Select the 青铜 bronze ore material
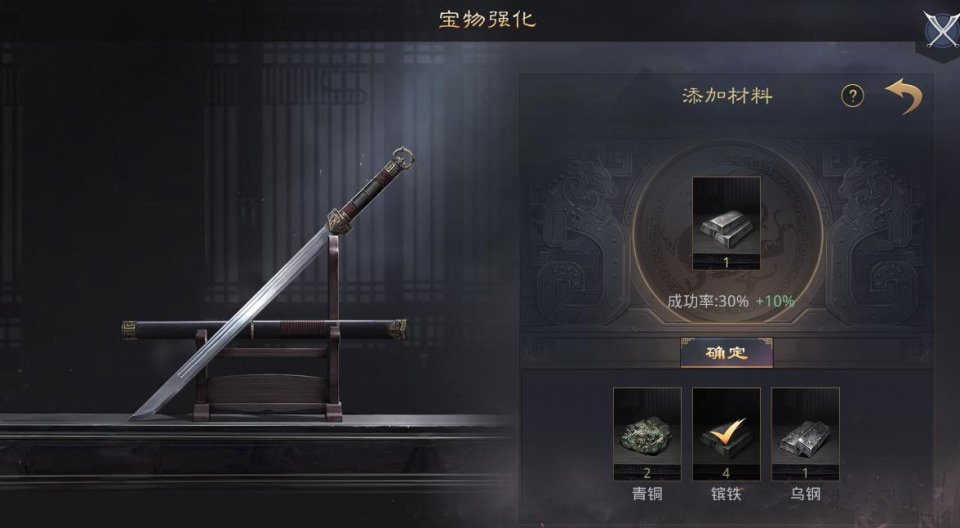 [647, 434]
